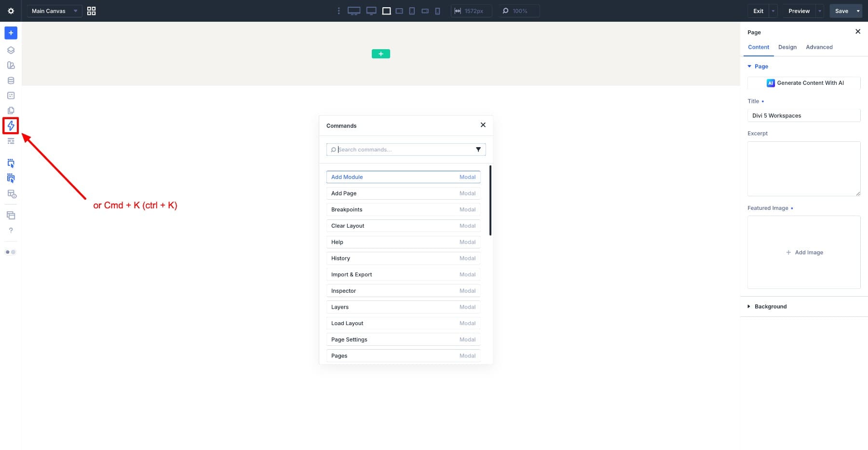Run the Add Page command
868x450 pixels.
[x=403, y=193]
